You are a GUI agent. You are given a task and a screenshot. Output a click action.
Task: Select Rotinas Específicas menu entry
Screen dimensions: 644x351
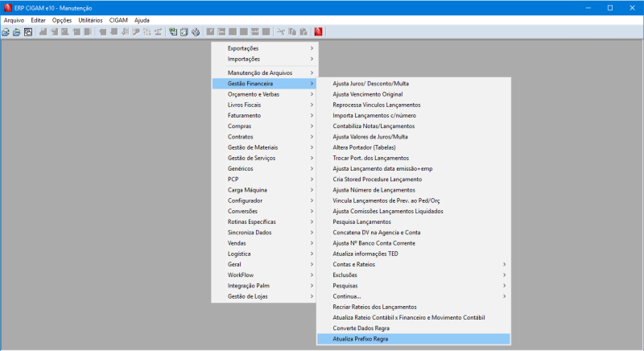(264, 221)
